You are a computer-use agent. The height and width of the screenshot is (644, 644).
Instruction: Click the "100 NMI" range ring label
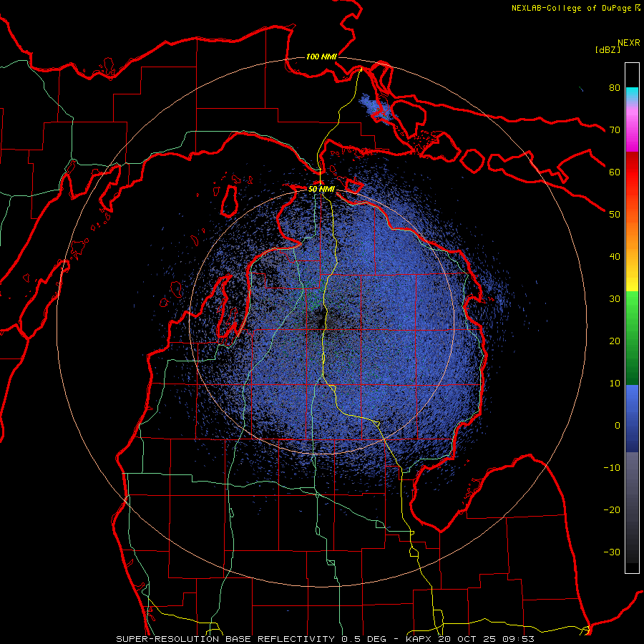321,57
